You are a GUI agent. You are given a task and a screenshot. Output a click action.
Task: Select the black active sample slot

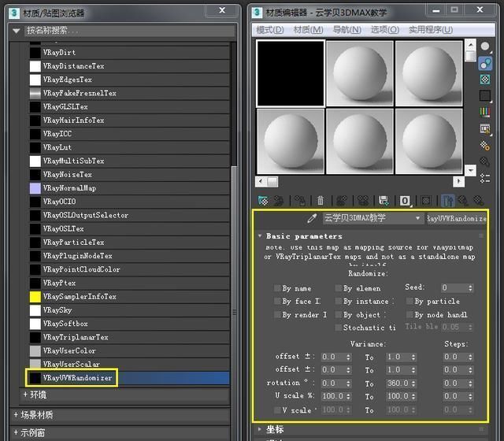(291, 73)
